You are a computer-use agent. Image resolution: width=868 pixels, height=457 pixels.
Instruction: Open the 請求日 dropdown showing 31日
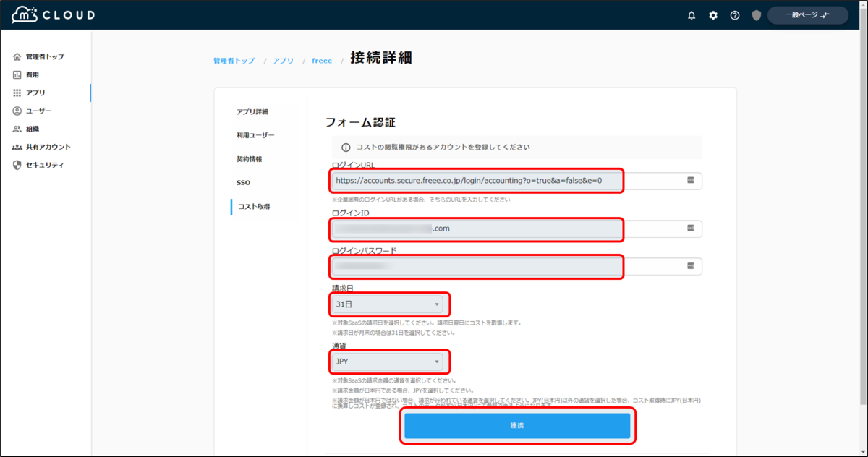pyautogui.click(x=387, y=304)
